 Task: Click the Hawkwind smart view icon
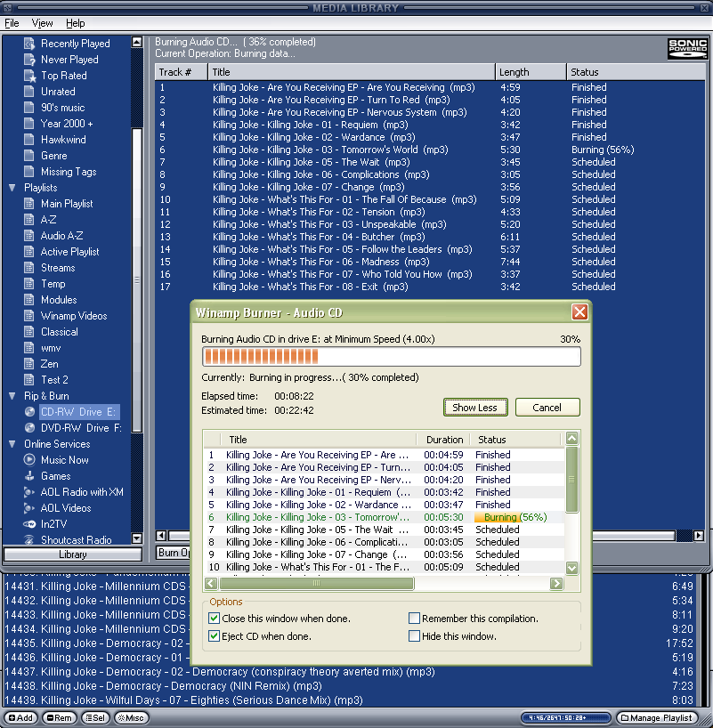click(29, 140)
